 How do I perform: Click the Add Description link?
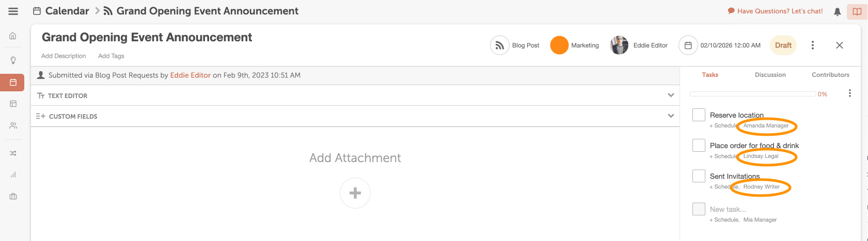coord(64,56)
